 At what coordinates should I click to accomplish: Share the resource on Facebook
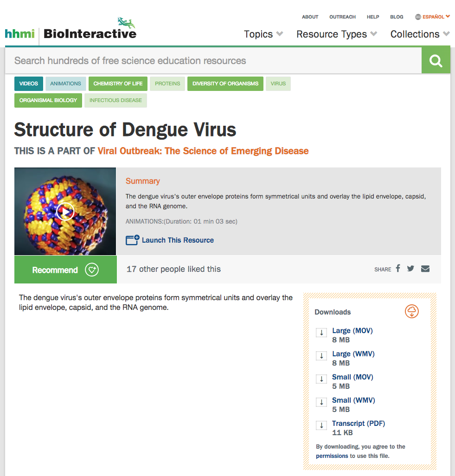[x=397, y=268]
